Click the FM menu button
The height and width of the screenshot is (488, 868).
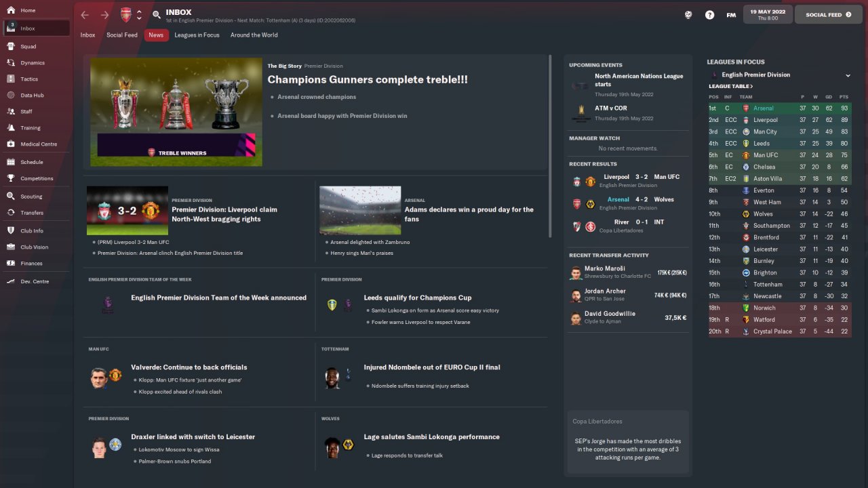coord(731,15)
